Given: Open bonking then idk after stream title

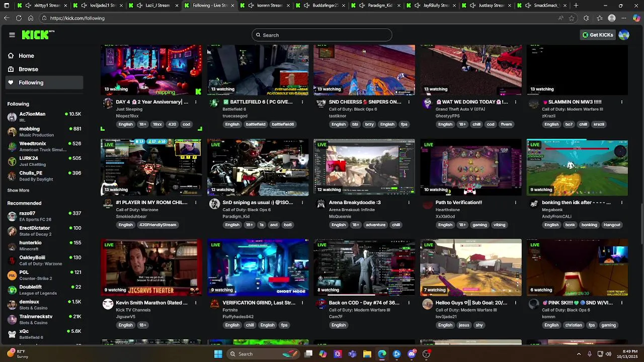Looking at the screenshot, I should coord(576,203).
